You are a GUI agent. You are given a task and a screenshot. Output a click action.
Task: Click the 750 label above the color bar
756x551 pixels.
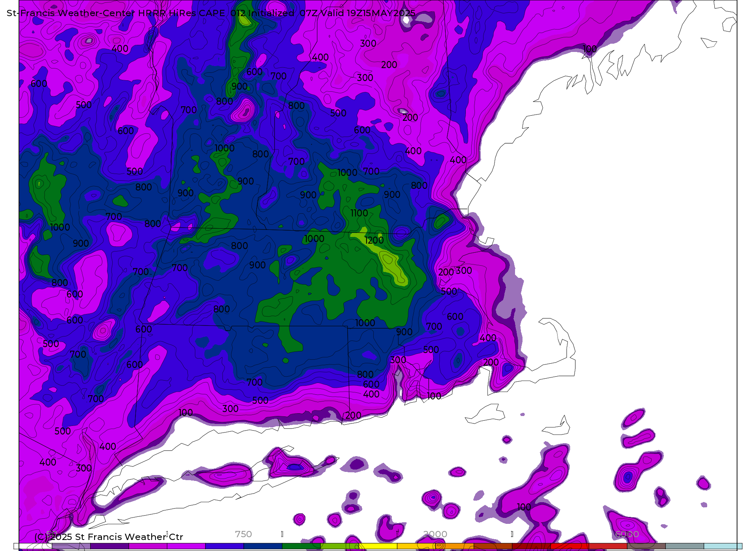point(243,534)
